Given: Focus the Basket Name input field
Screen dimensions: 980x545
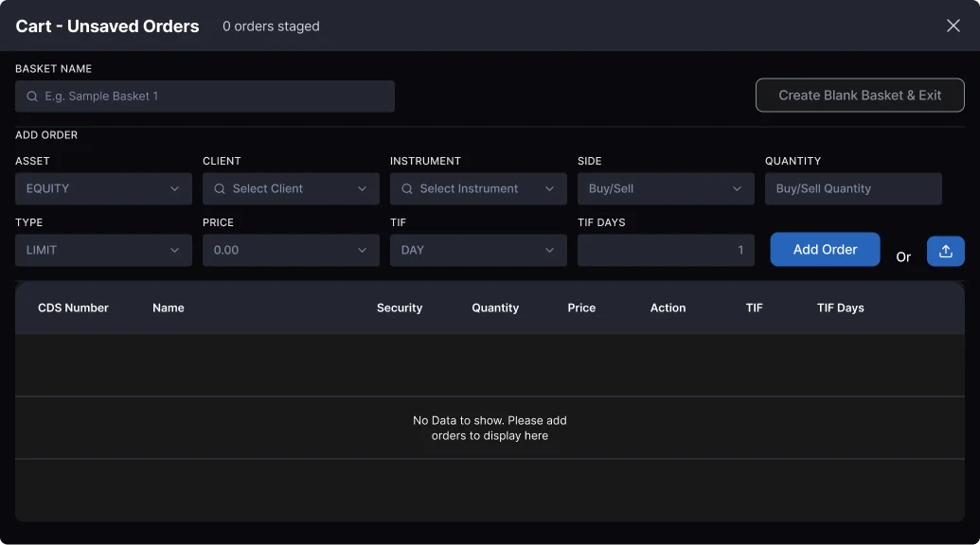Looking at the screenshot, I should point(205,97).
